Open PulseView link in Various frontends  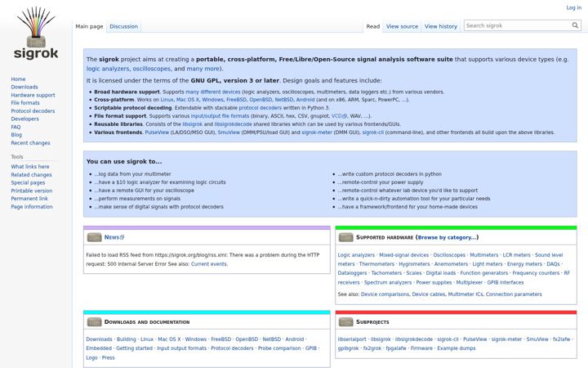click(157, 132)
